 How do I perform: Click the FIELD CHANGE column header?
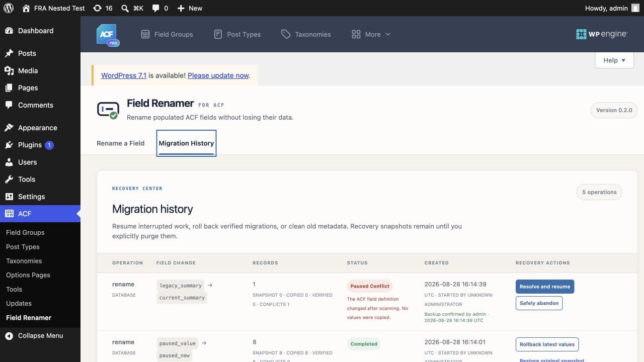[176, 263]
